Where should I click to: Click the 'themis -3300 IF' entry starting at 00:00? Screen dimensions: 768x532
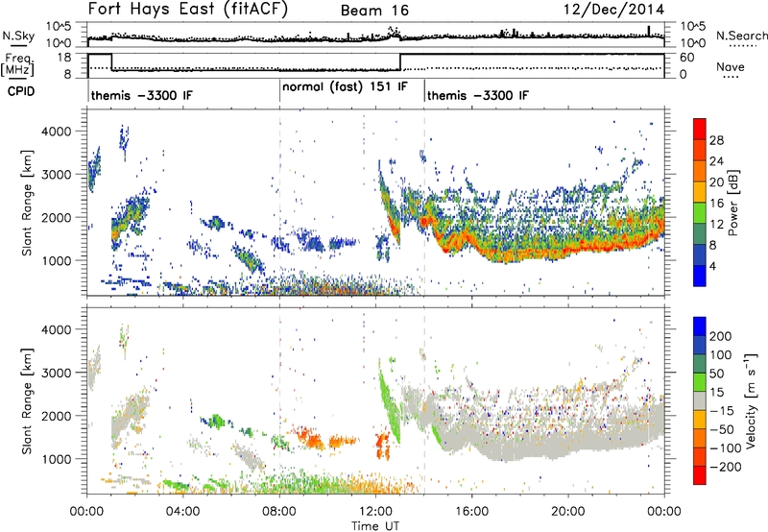[x=141, y=95]
